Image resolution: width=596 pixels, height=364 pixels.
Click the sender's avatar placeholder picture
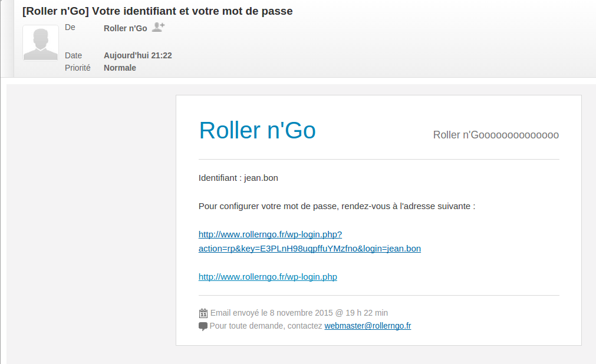coord(41,42)
